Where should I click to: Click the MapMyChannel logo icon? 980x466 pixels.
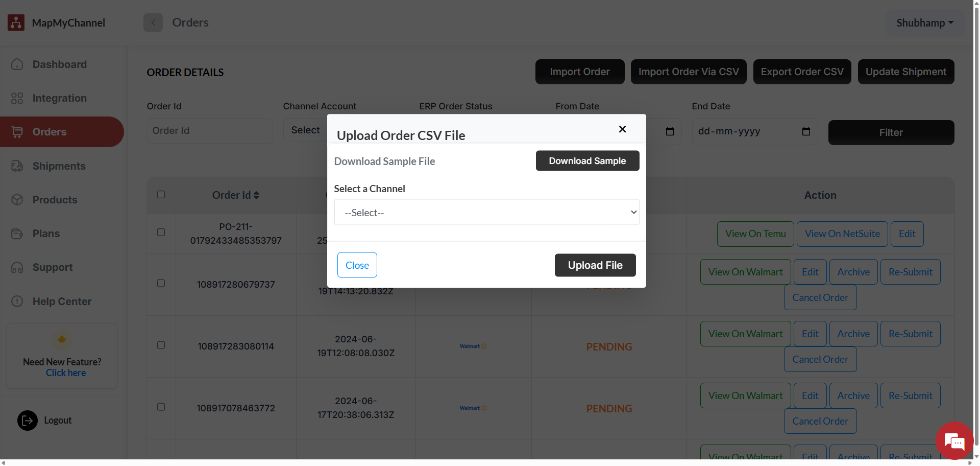[16, 22]
